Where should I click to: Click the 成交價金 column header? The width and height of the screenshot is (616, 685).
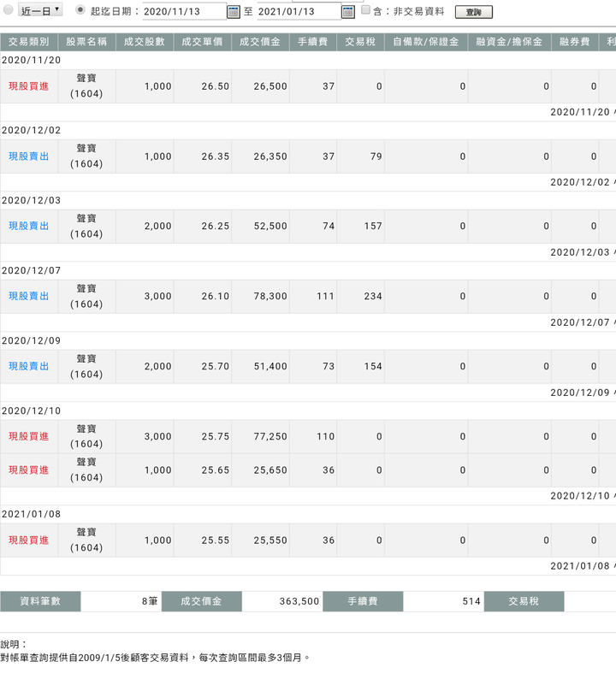coord(260,42)
